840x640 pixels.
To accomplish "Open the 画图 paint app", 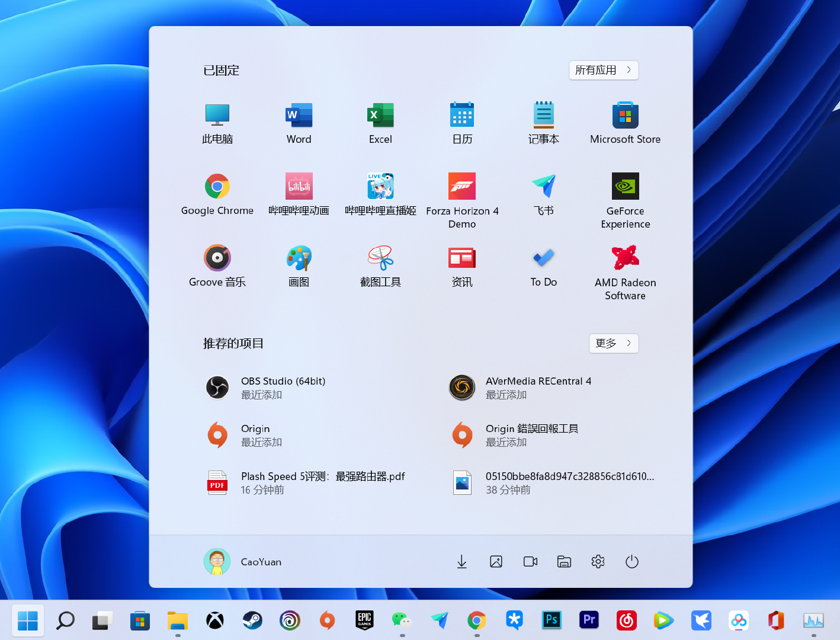I will click(x=299, y=267).
